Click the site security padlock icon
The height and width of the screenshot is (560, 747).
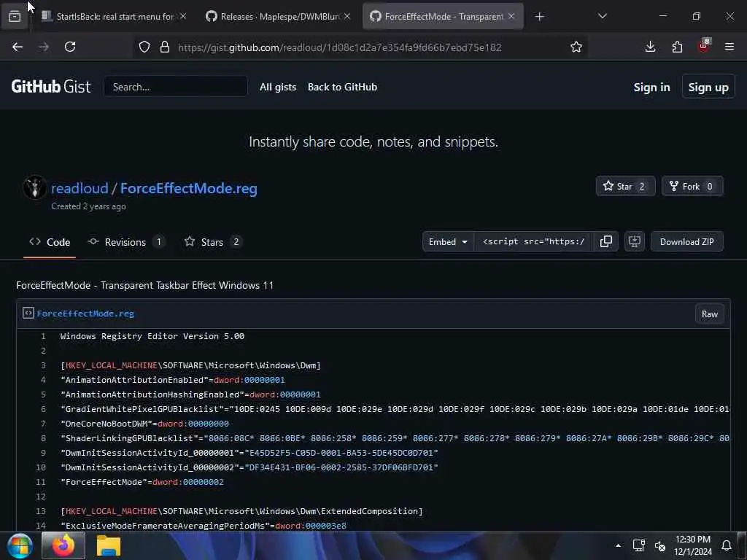point(165,47)
